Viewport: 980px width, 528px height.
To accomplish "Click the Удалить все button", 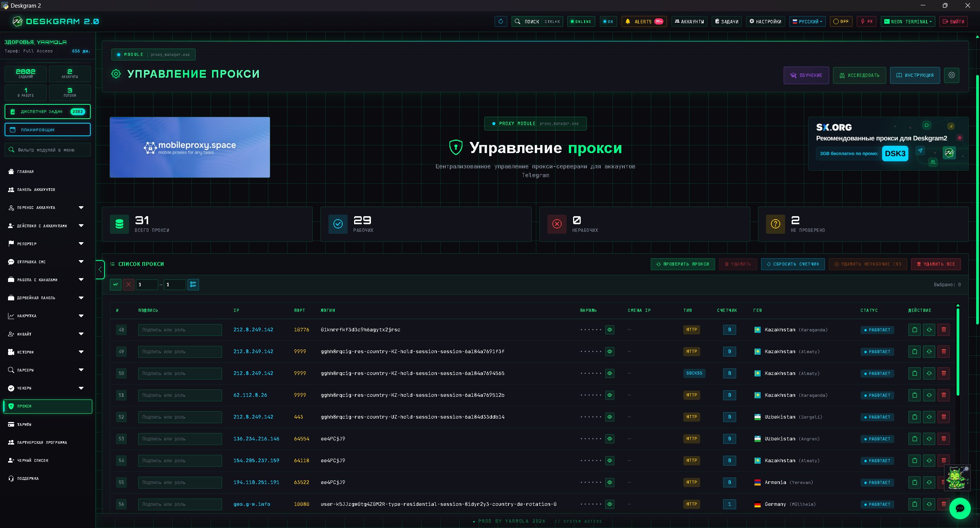I will coord(936,264).
